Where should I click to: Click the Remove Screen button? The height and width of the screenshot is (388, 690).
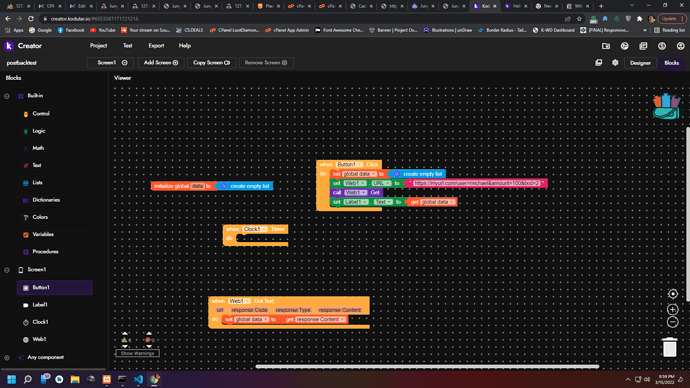[x=266, y=63]
